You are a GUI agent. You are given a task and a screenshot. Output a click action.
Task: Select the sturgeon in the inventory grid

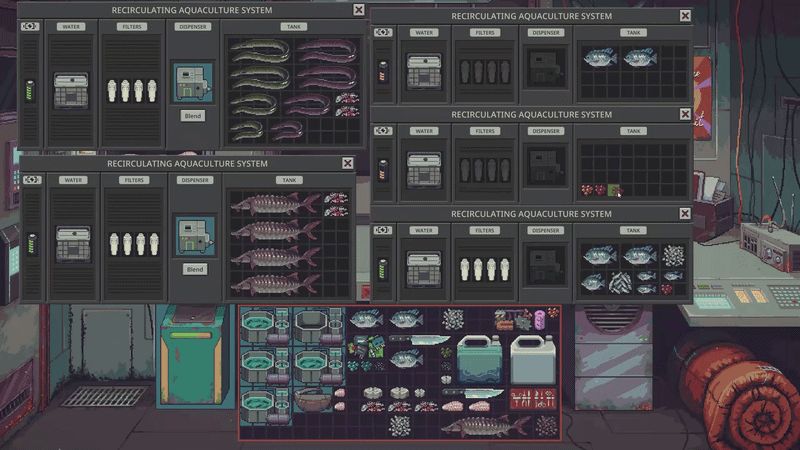point(486,426)
